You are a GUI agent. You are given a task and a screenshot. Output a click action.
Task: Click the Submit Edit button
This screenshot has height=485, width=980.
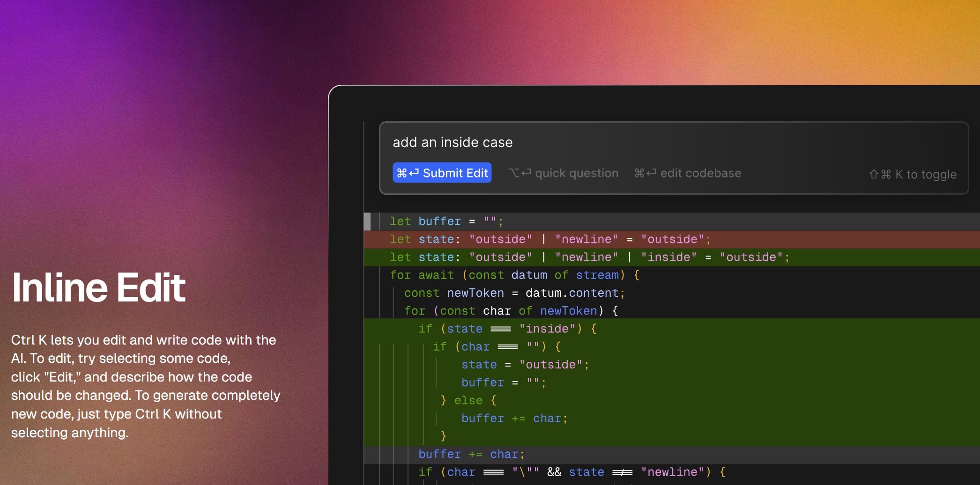click(x=442, y=173)
